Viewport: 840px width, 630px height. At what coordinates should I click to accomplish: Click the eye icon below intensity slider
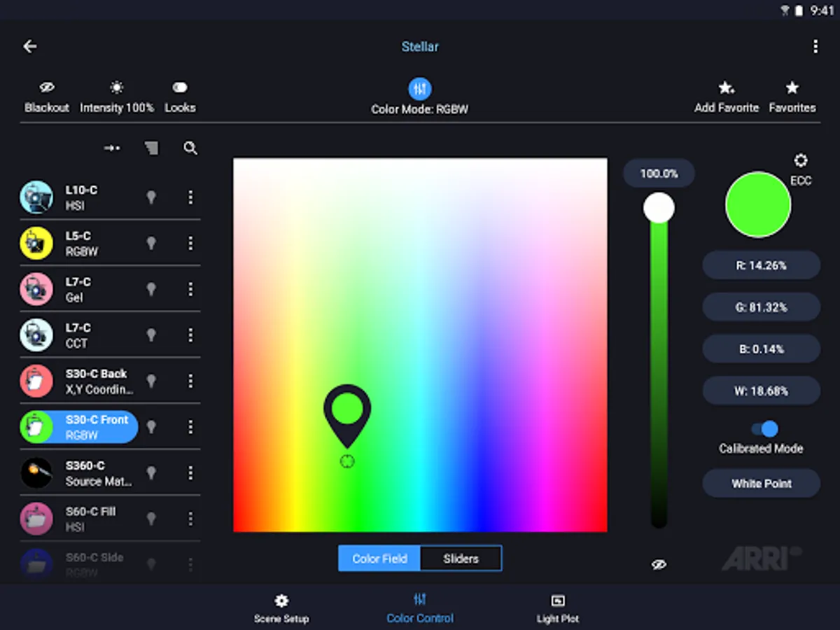659,564
